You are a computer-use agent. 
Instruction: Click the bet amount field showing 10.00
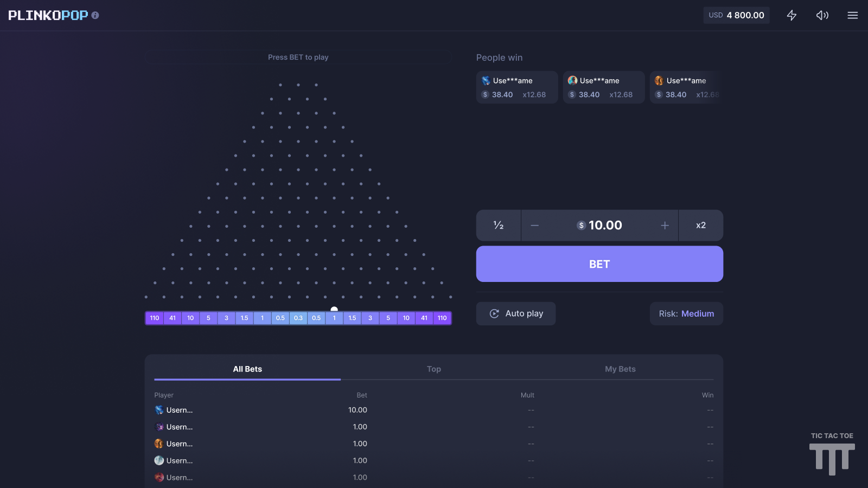[x=600, y=226]
